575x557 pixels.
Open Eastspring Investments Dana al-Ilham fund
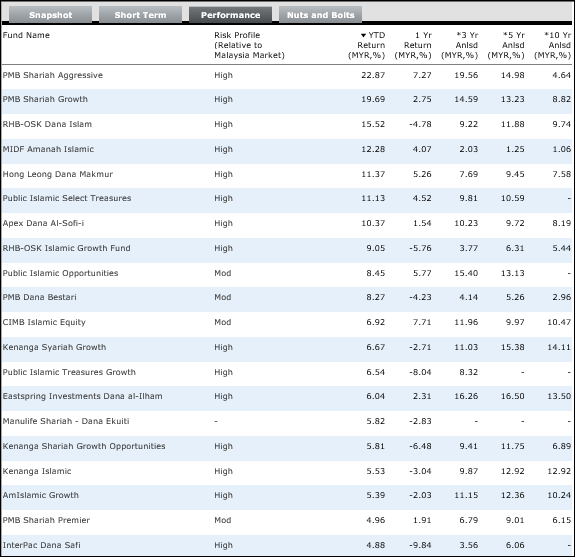[83, 396]
